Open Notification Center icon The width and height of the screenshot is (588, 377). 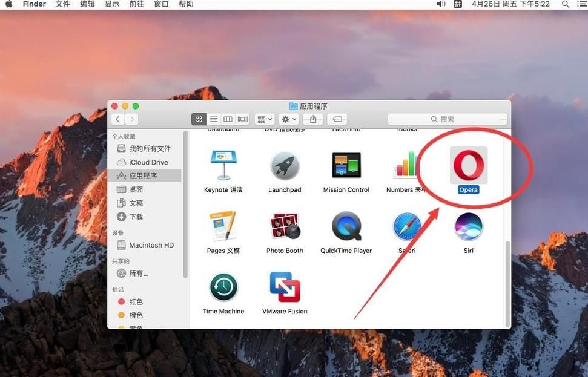(x=581, y=4)
